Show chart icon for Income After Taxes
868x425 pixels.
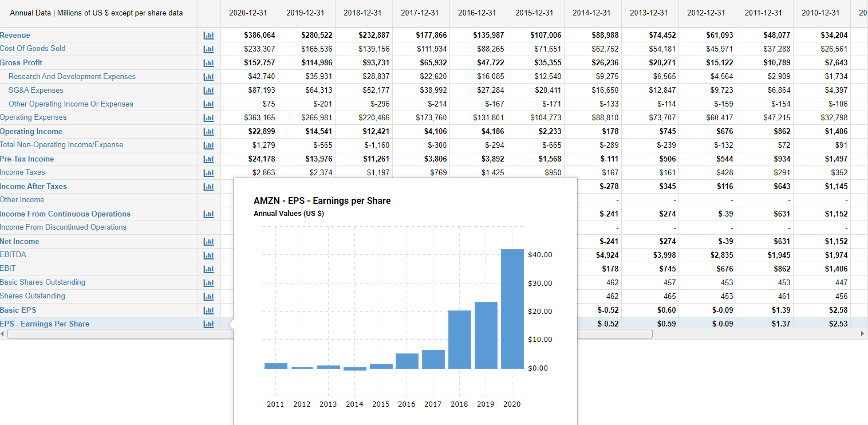coord(207,186)
